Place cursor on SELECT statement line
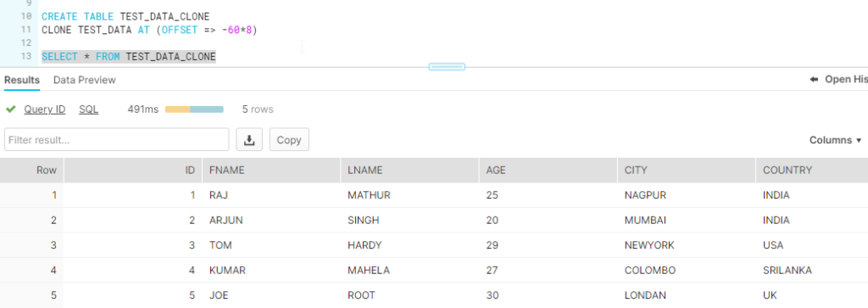 point(129,57)
